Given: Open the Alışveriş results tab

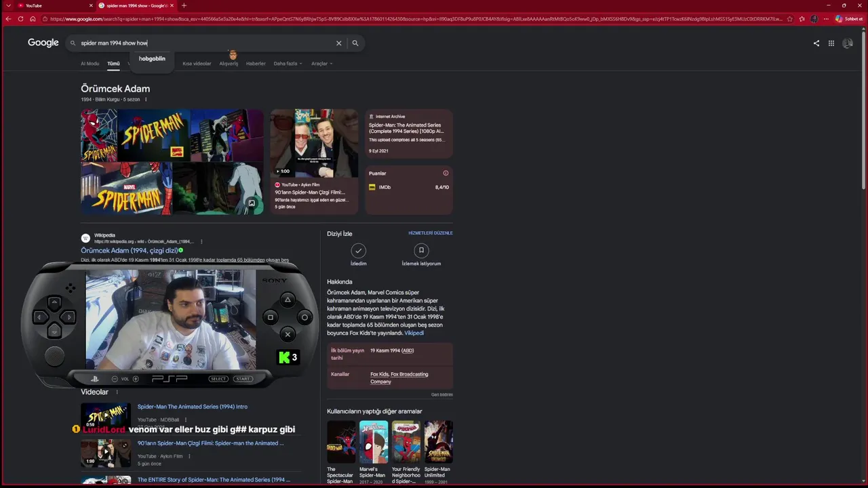Looking at the screenshot, I should (x=229, y=64).
